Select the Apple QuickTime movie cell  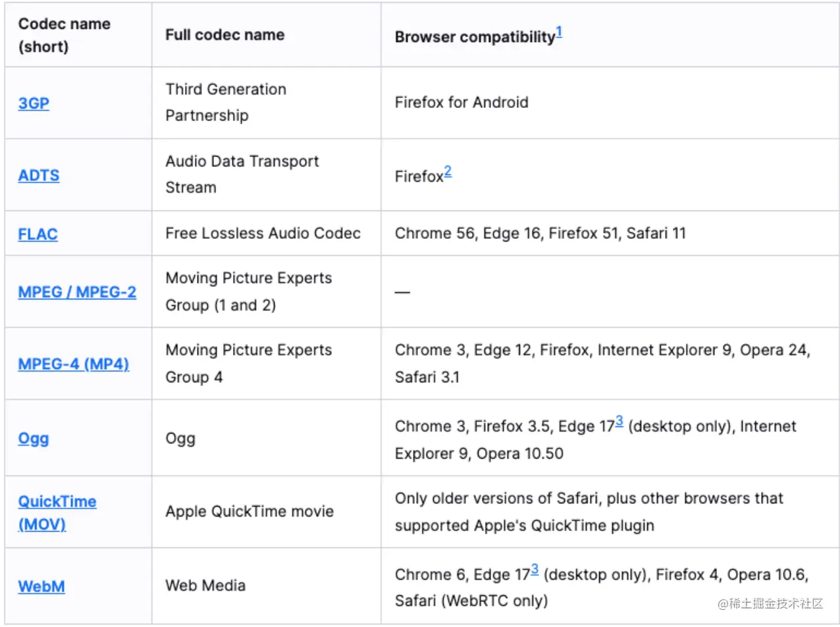click(249, 511)
